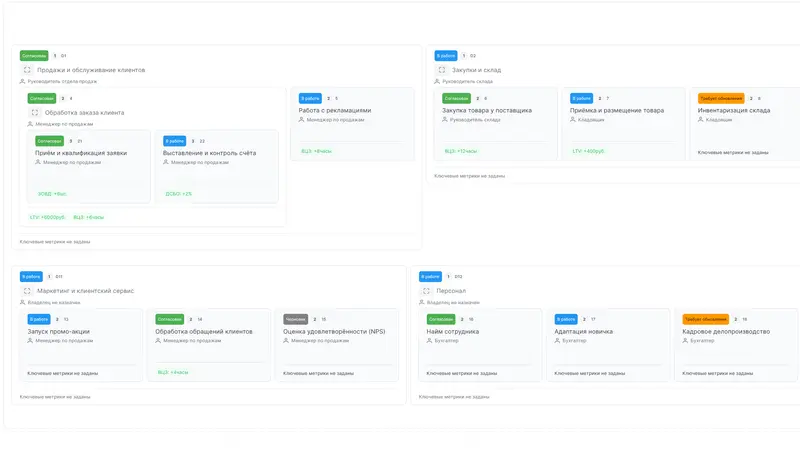Image resolution: width=800 pixels, height=450 pixels.
Task: Click gray 'Черновик' badge on NPS card
Action: 295,319
